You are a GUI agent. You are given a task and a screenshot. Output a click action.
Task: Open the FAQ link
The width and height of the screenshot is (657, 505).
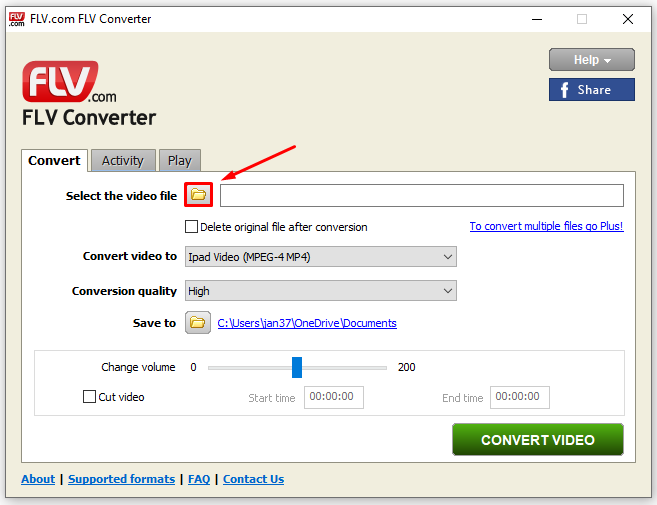pos(199,479)
